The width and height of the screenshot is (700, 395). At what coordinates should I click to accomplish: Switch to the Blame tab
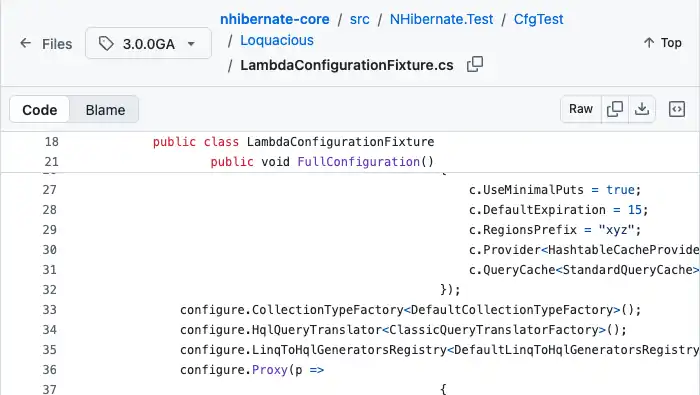105,110
